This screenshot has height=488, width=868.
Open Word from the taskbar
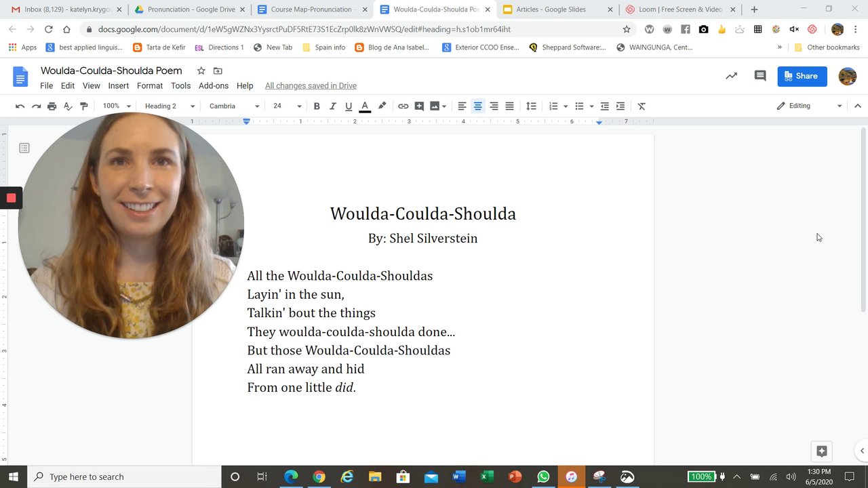(459, 476)
